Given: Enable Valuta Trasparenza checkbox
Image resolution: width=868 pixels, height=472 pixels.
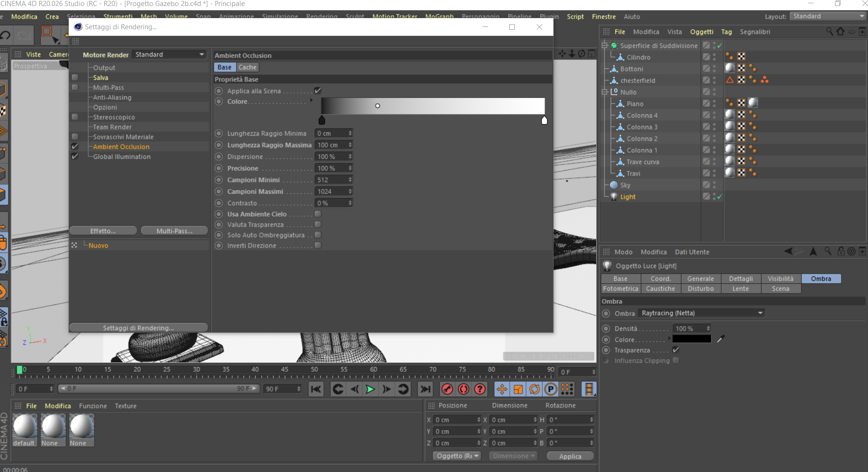Looking at the screenshot, I should click(x=318, y=224).
